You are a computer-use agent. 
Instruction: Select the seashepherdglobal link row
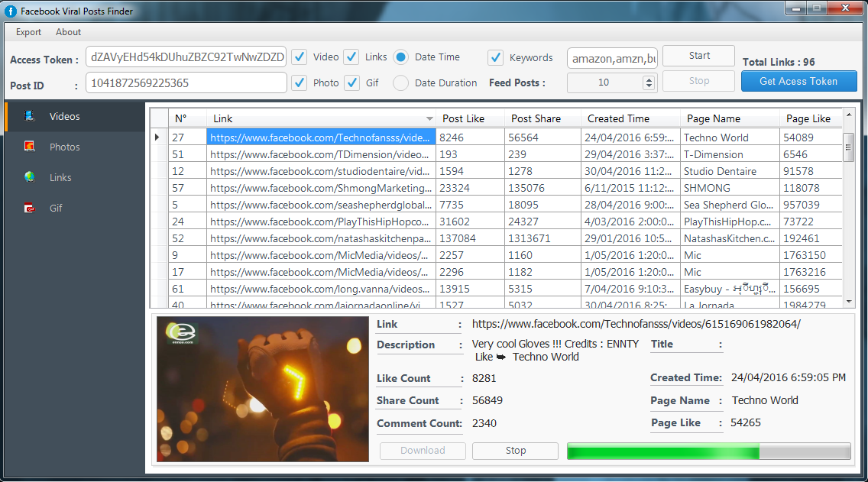[321, 205]
